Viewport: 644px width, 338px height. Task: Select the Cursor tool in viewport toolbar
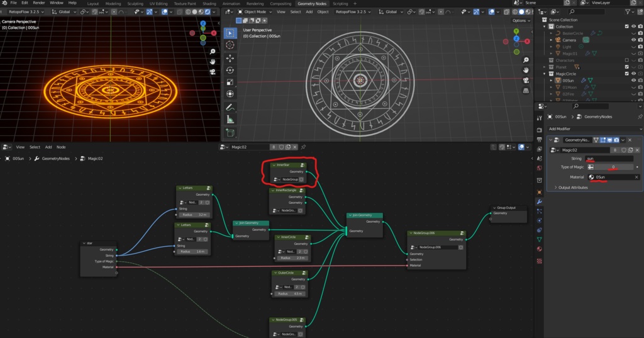[x=230, y=45]
